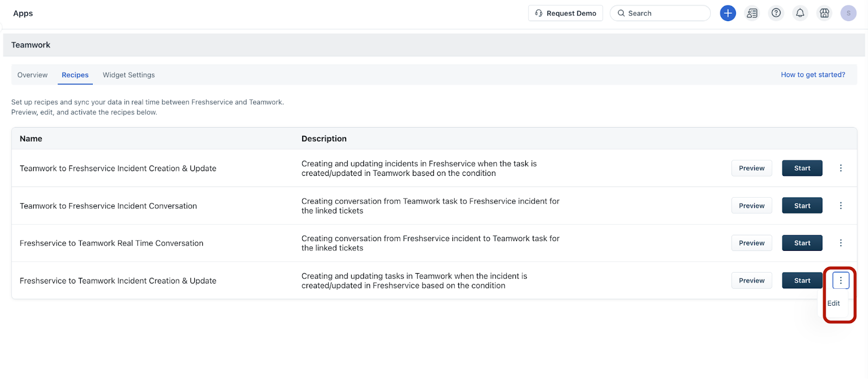Click recipe name Freshservice to Teamwork Real Time Conversation
This screenshot has height=379, width=868.
coord(111,243)
